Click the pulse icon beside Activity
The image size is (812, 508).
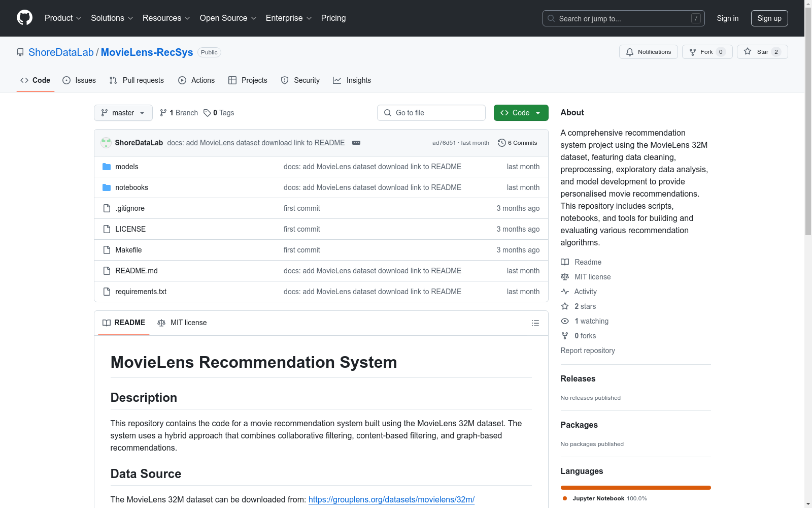[565, 292]
